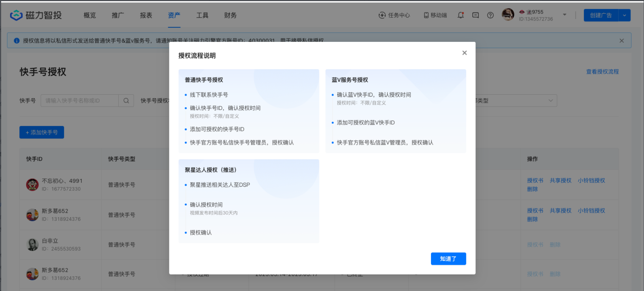Click the search magnifier in 快手号 field
The width and height of the screenshot is (644, 291).
(x=126, y=100)
